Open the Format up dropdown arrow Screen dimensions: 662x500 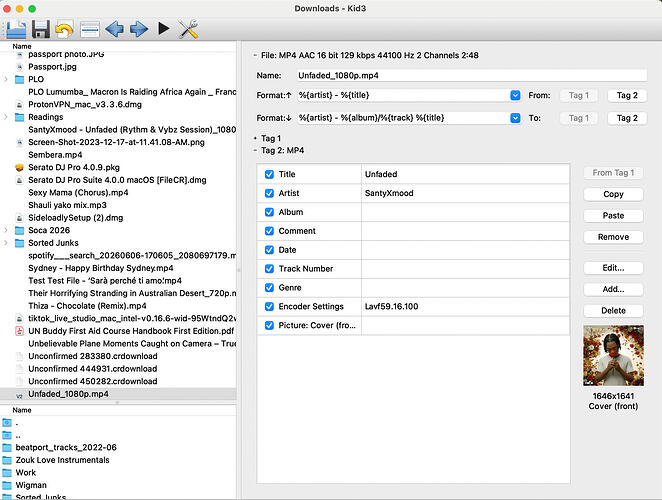515,95
